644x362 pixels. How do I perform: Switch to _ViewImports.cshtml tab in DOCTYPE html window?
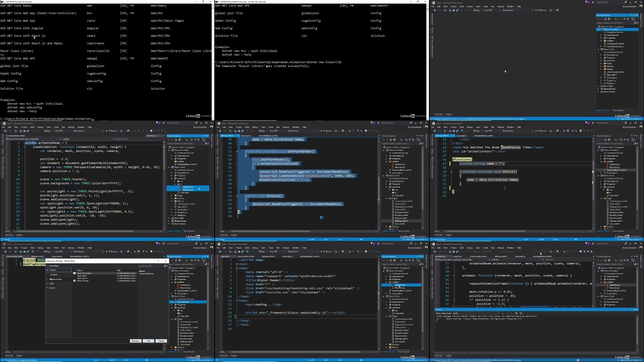(245, 256)
